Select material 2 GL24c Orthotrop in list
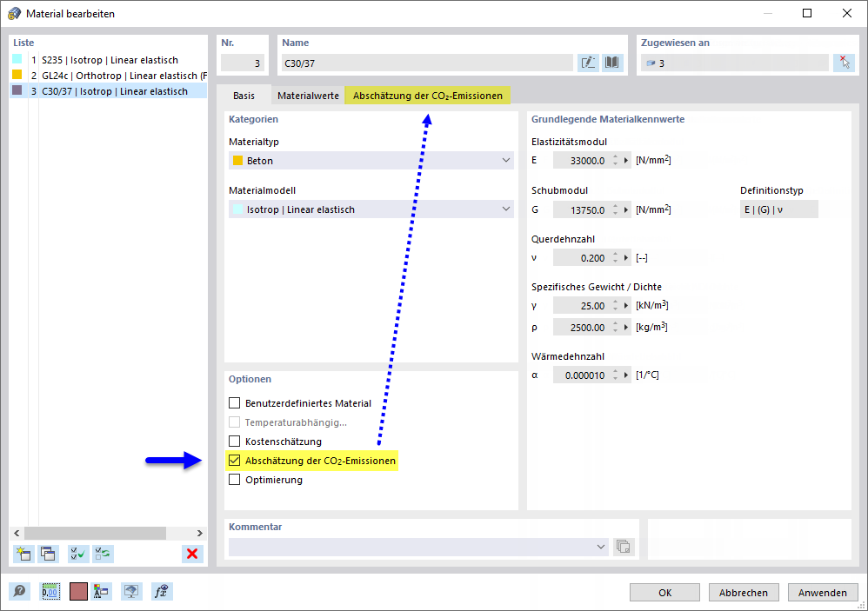 click(x=109, y=76)
